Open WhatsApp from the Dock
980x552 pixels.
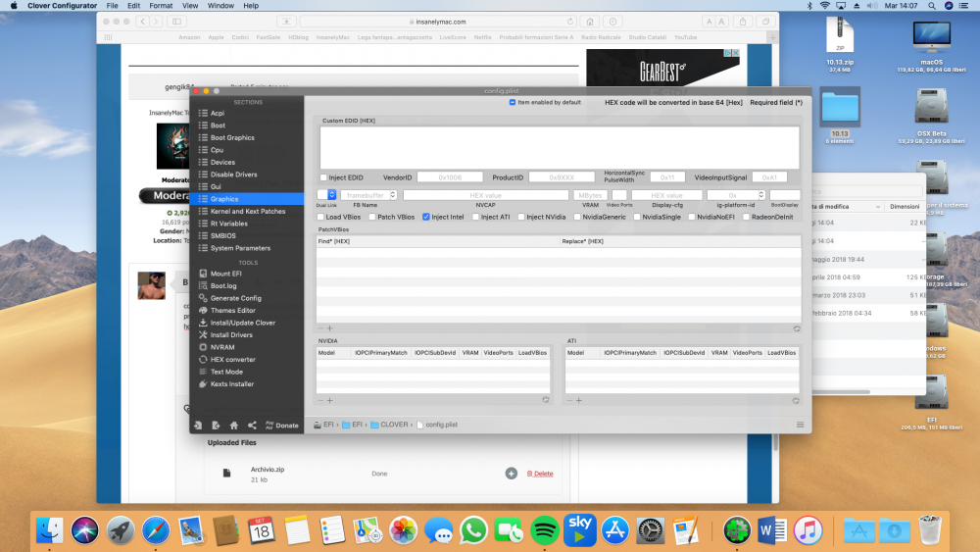click(473, 530)
